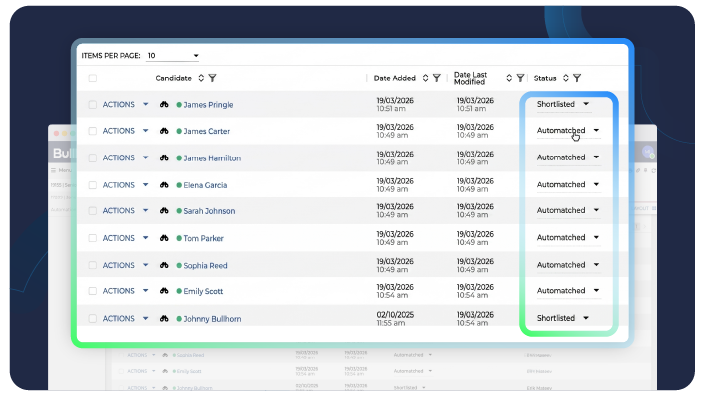Open ACTIONS menu for Sophia Reed
Screen dimensions: 705x396
[x=125, y=265]
